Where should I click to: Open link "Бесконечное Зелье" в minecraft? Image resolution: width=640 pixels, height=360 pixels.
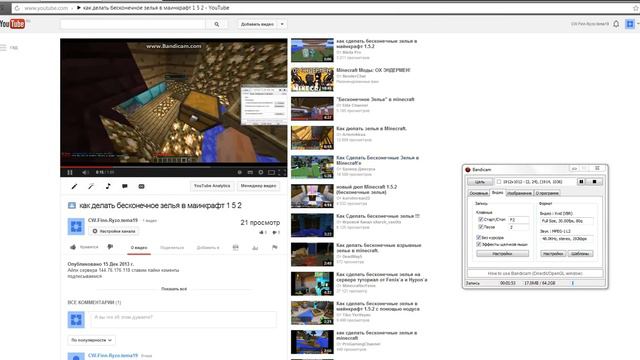(x=375, y=99)
